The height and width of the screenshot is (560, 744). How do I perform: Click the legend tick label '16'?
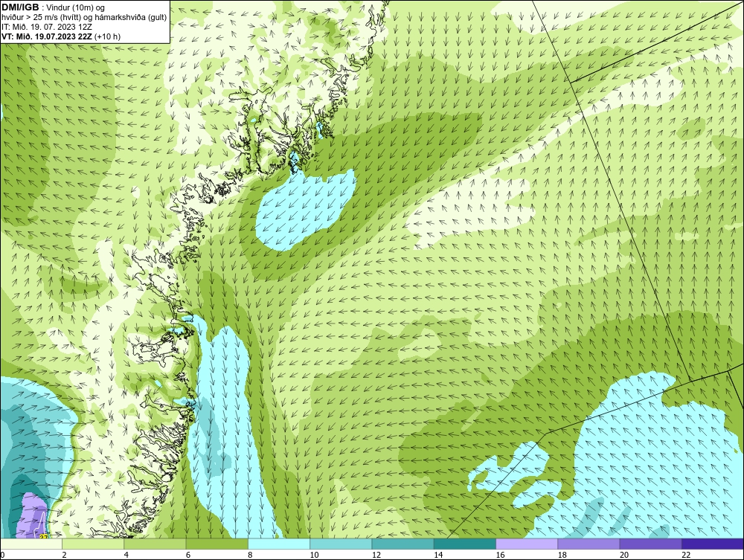[x=500, y=555]
